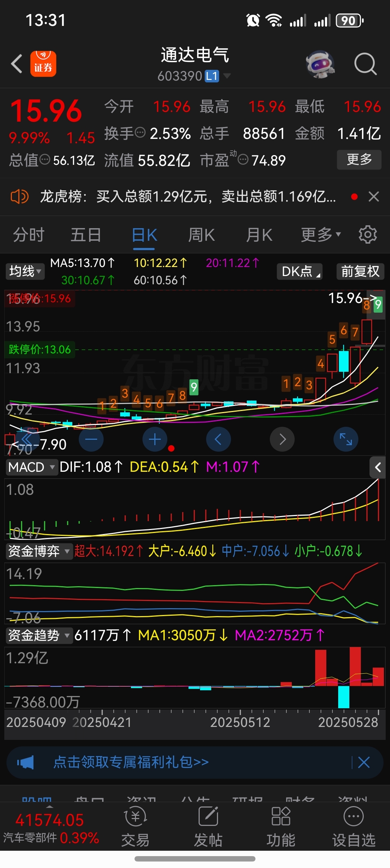Tap the index value 41574.05 in bottom bar
Screen dimensions: 390x868
[50, 820]
